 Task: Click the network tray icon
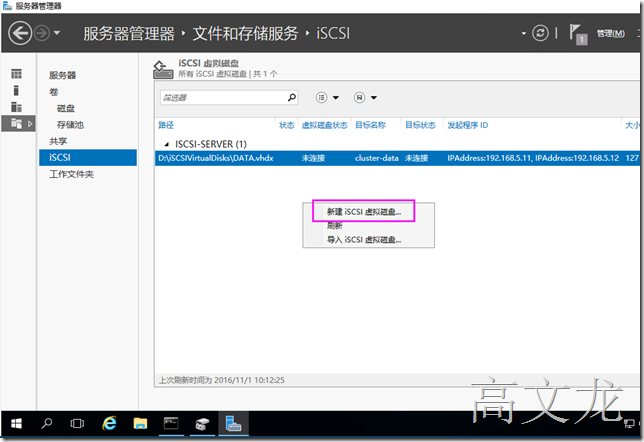pyautogui.click(x=629, y=424)
